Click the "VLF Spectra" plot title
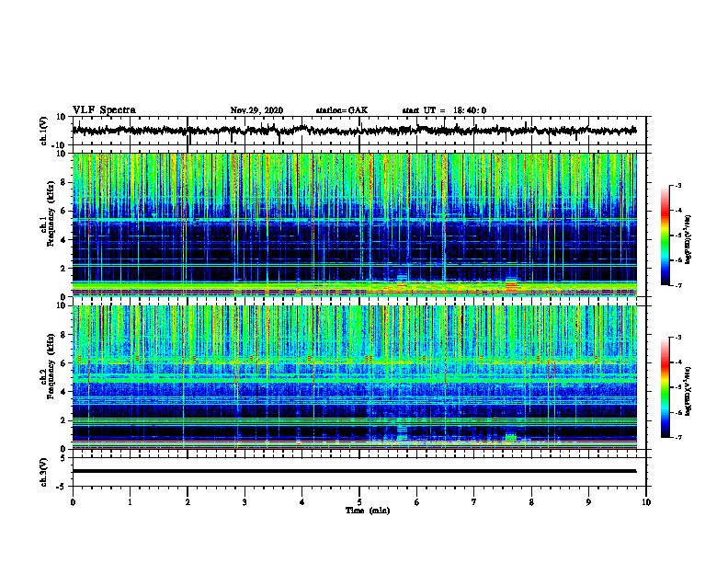Viewport: 728px width, 563px height. (104, 110)
